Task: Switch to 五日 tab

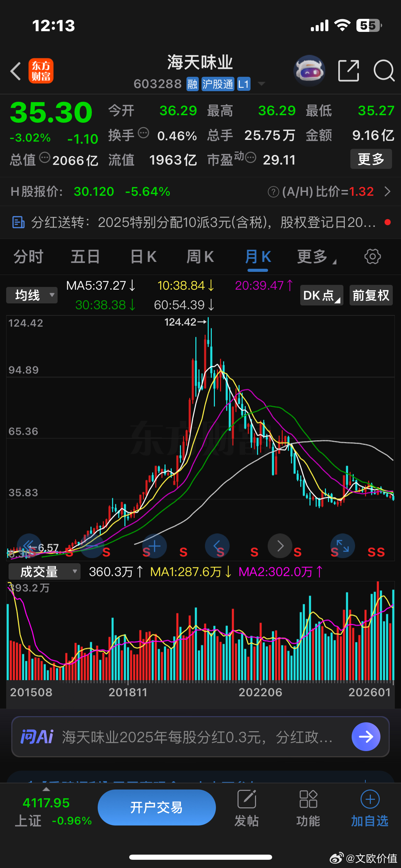Action: coord(85,256)
